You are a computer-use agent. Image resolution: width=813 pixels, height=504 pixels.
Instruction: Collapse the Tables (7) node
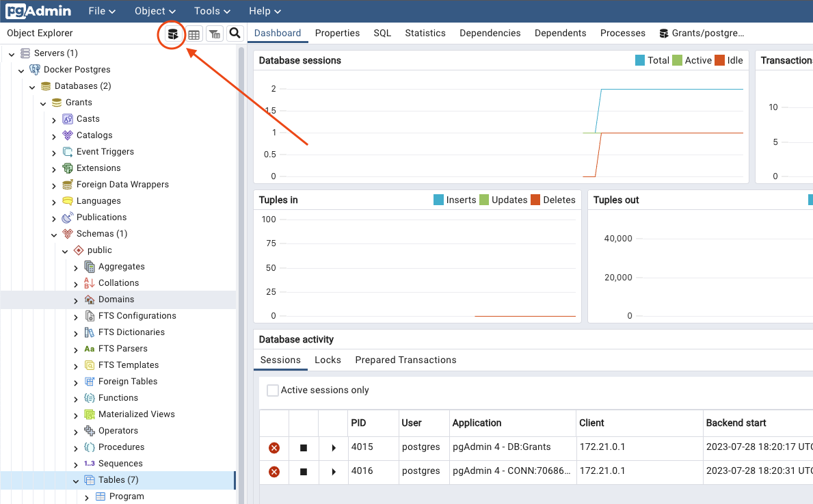(x=76, y=481)
